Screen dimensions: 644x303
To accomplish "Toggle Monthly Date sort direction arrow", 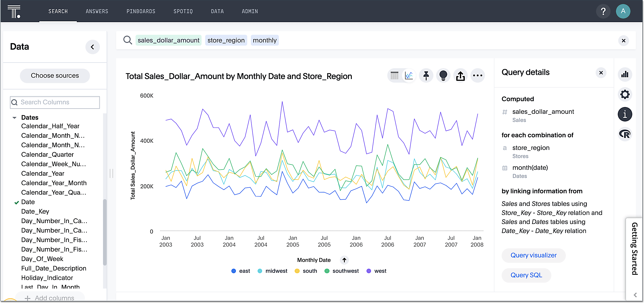I will click(x=344, y=260).
